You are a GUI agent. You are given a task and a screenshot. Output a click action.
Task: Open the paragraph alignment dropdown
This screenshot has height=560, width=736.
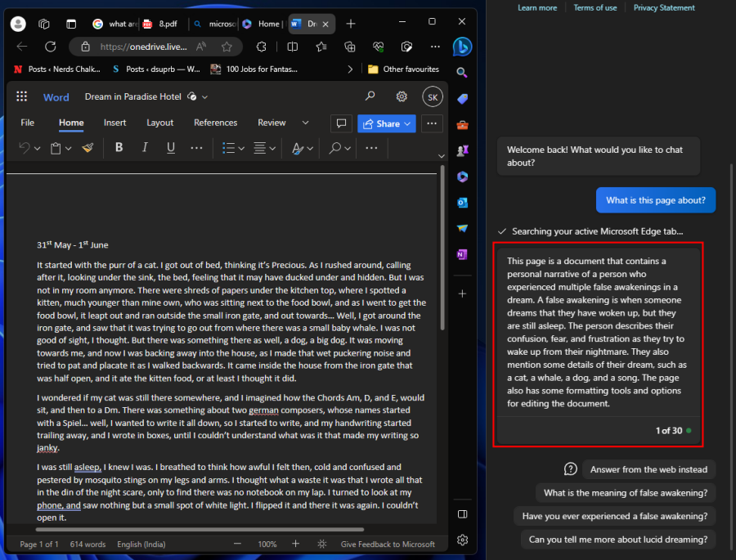(266, 148)
